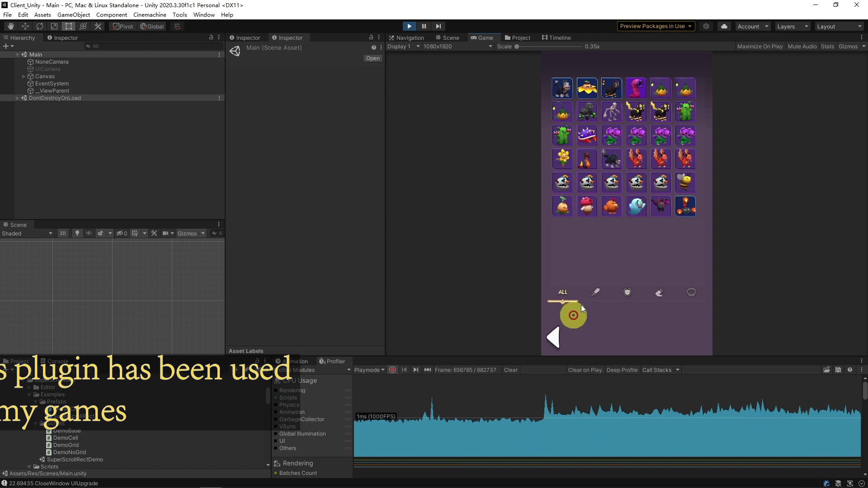868x488 pixels.
Task: Open Collab history icon
Action: (706, 26)
